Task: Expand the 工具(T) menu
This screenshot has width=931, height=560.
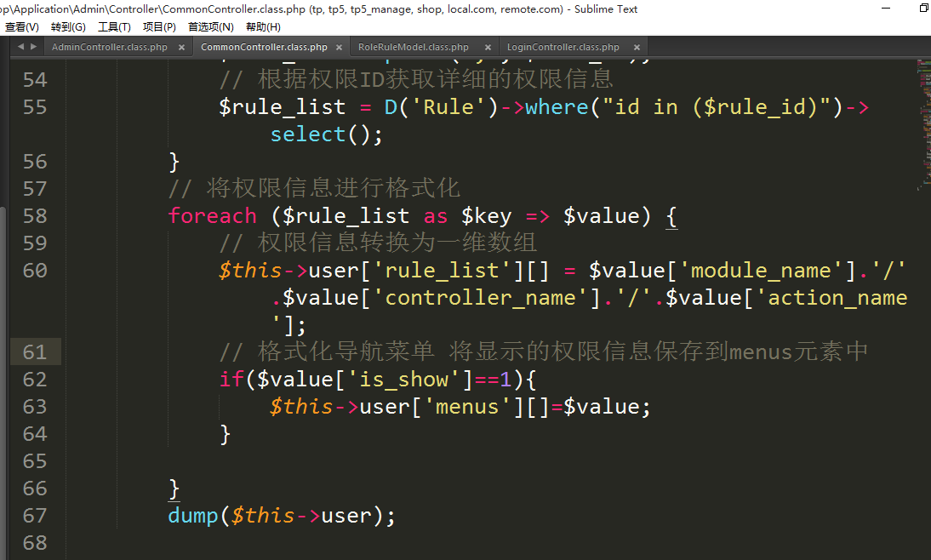Action: [114, 26]
